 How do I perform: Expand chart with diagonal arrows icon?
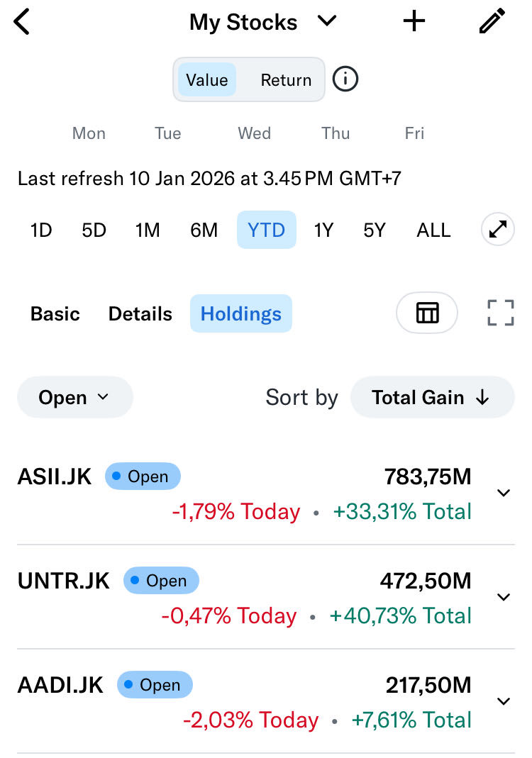(x=497, y=230)
